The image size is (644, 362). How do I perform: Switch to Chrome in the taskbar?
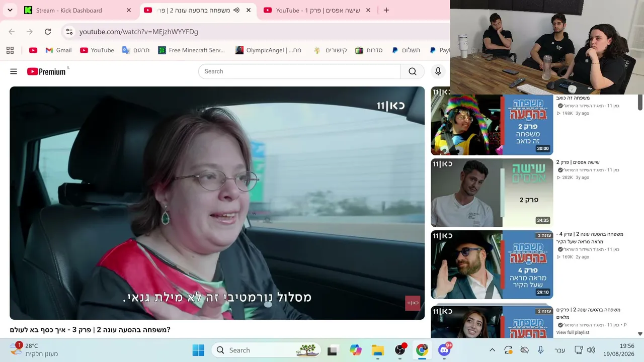(422, 350)
